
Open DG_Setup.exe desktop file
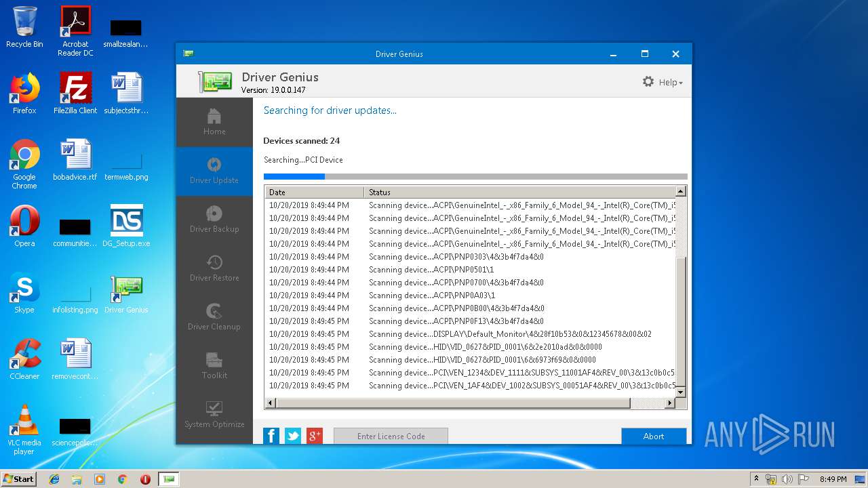point(126,226)
